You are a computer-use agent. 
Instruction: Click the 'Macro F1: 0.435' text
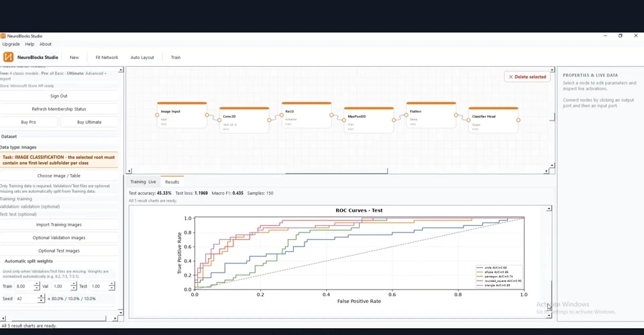tap(227, 193)
